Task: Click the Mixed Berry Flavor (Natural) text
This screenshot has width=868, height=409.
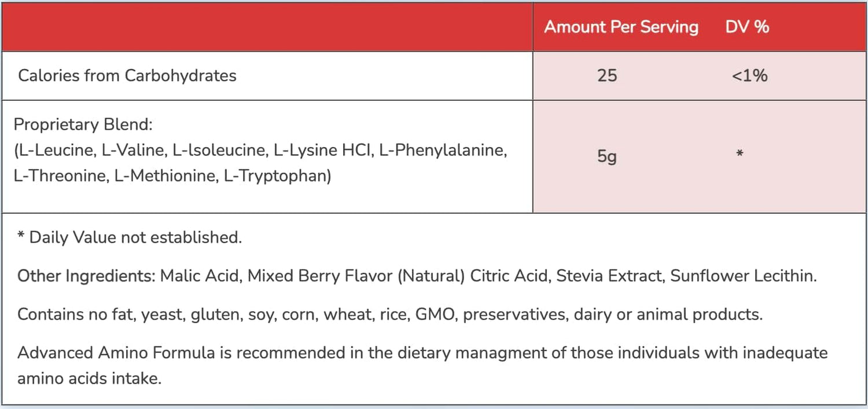Action: (x=356, y=276)
